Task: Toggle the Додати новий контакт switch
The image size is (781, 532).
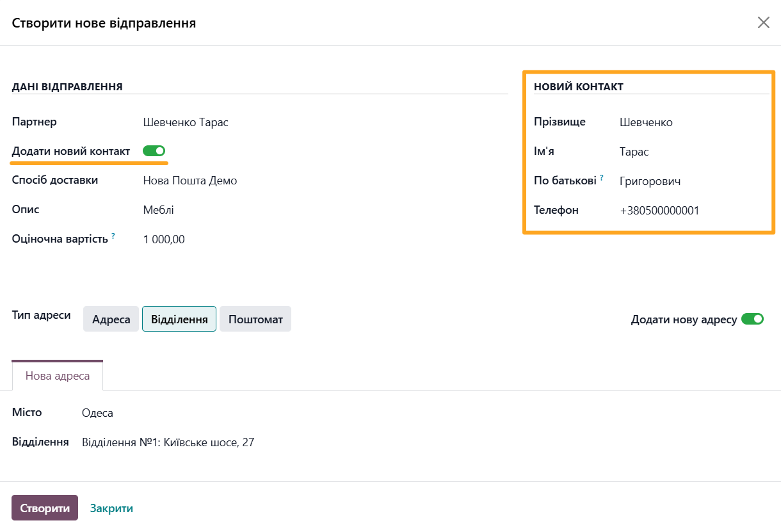Action: tap(154, 151)
